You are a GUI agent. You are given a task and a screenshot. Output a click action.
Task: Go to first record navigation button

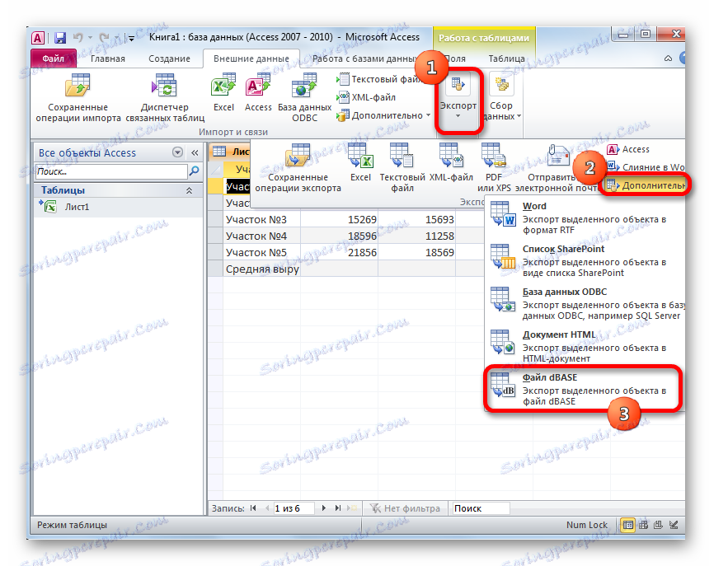(253, 508)
